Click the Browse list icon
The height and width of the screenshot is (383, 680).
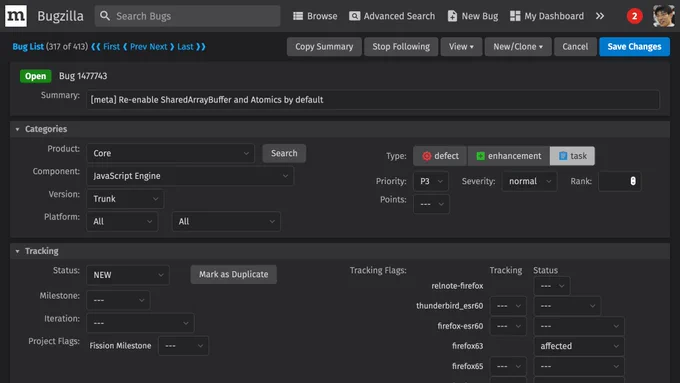[298, 16]
